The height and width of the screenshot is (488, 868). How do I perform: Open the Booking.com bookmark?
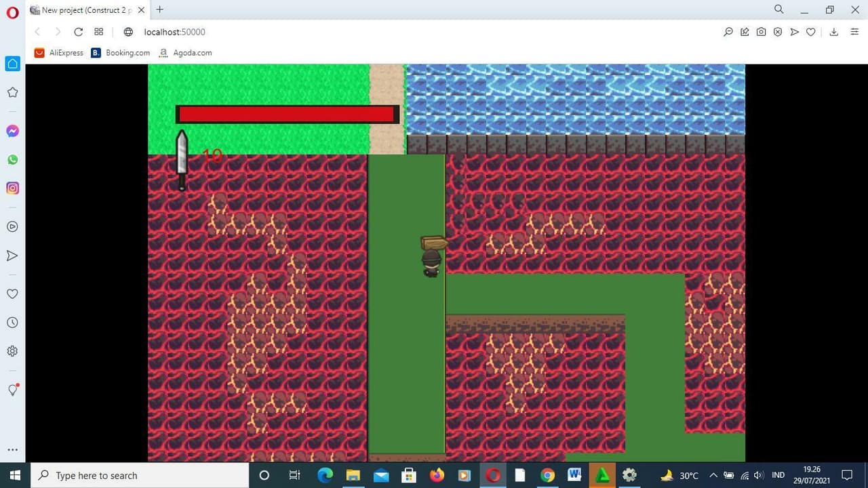point(120,52)
